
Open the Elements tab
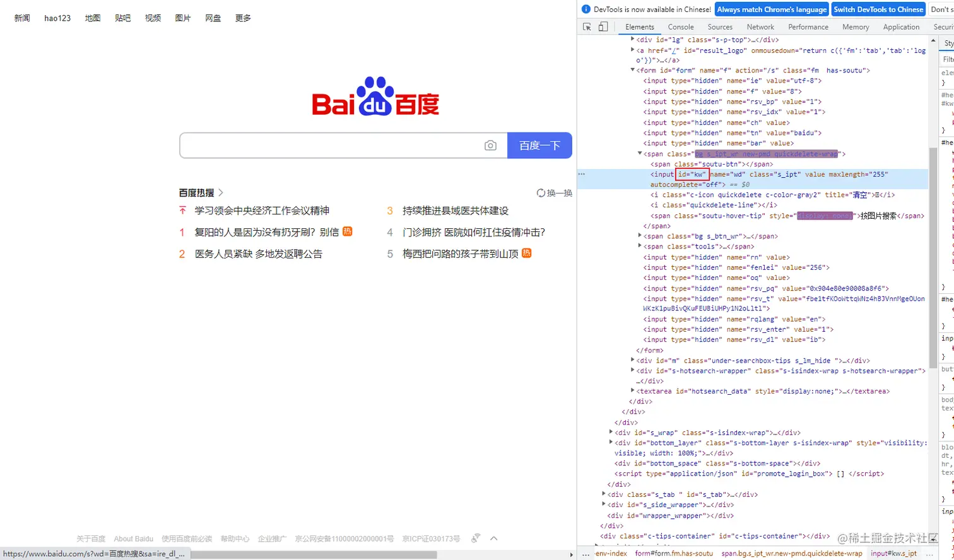coord(640,26)
